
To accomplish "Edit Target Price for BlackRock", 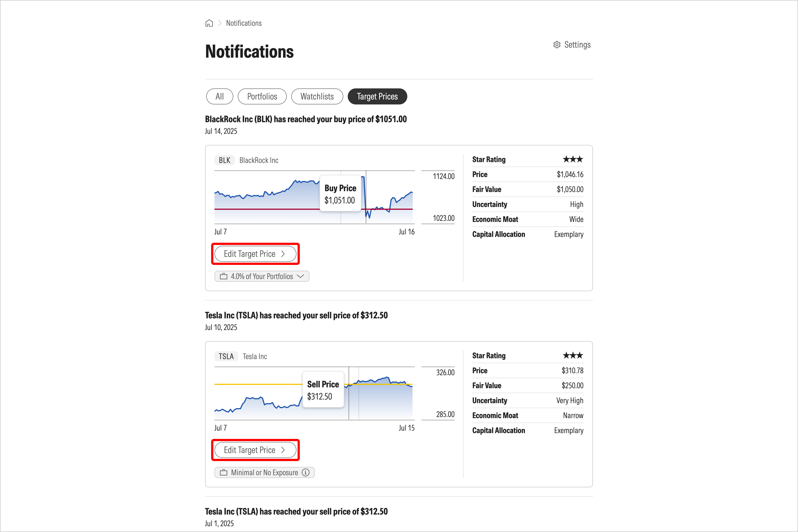I will pos(255,254).
